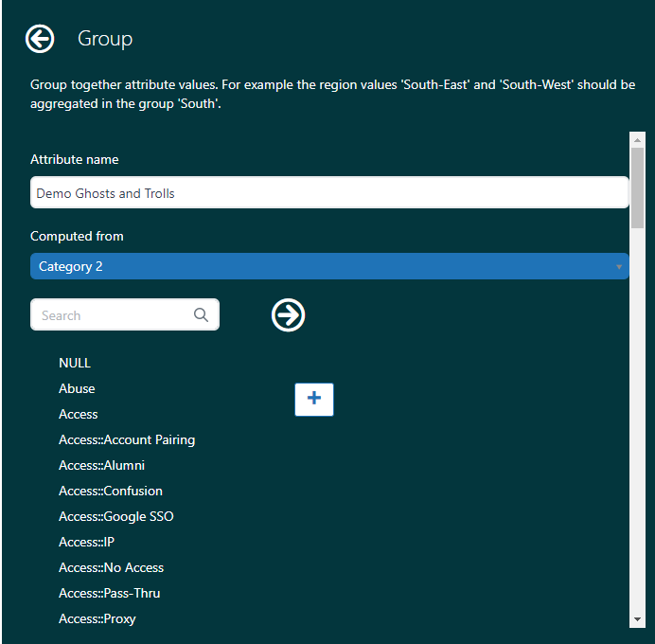Image resolution: width=655 pixels, height=644 pixels.
Task: Select Access::Alumni from the list
Action: pos(101,465)
